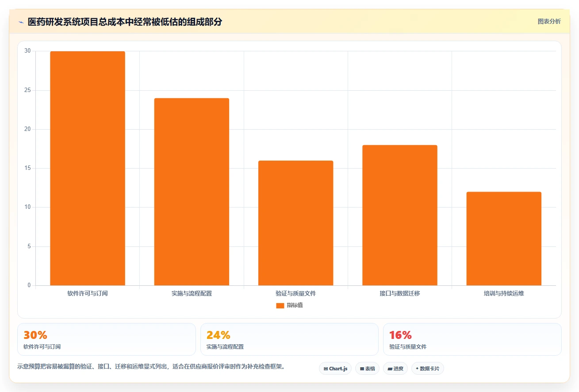Click the 实施与流程配置 bar in the chart
579x392 pixels.
[x=192, y=192]
